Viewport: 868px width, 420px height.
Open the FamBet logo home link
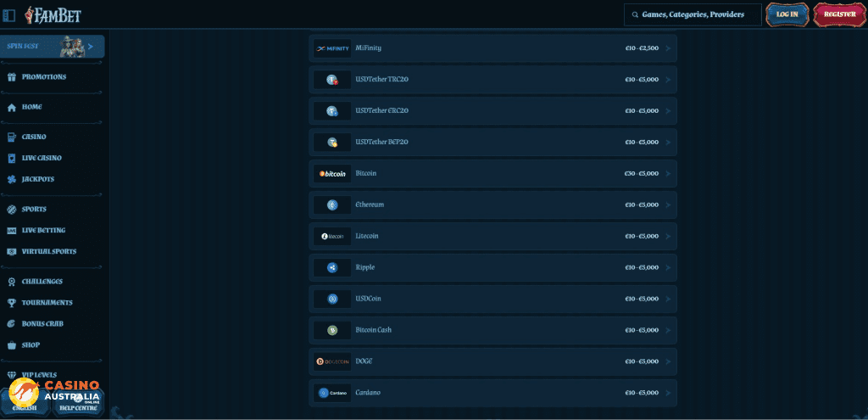click(x=53, y=15)
